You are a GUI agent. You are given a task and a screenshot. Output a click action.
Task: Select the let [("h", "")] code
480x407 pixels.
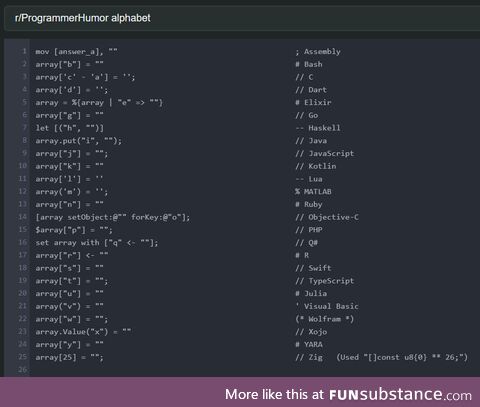pos(69,128)
